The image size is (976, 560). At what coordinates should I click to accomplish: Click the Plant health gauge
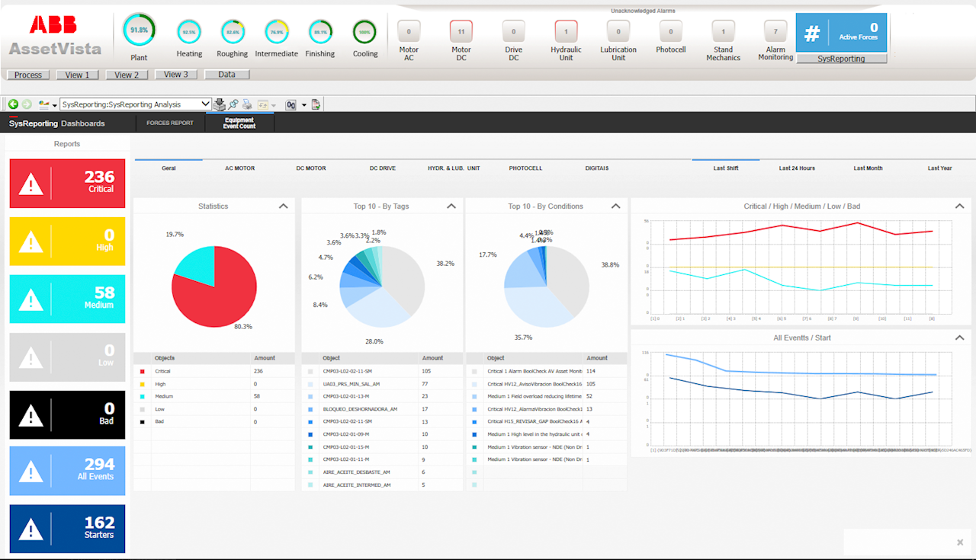pyautogui.click(x=139, y=30)
